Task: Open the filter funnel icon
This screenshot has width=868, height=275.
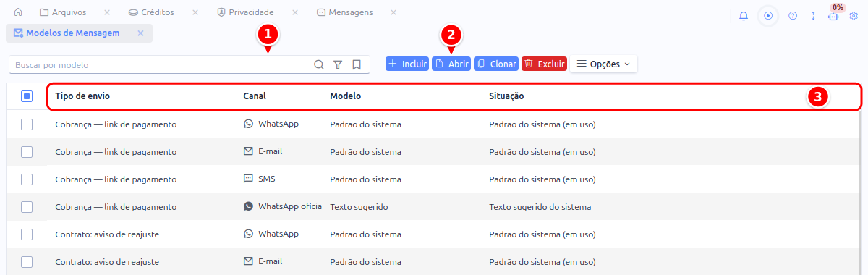Action: (338, 64)
